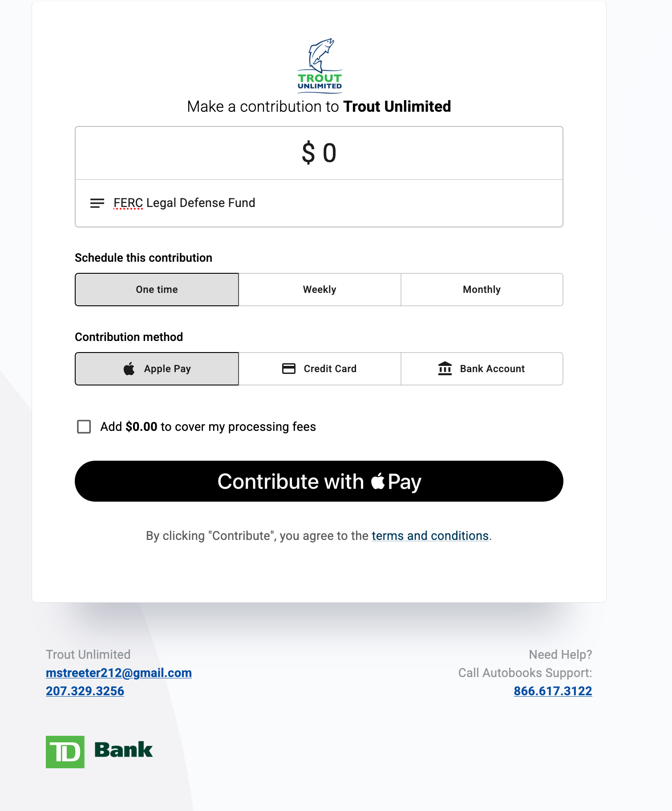Screen dimensions: 672x811
Task: Choose Credit Card contribution method
Action: (x=320, y=369)
